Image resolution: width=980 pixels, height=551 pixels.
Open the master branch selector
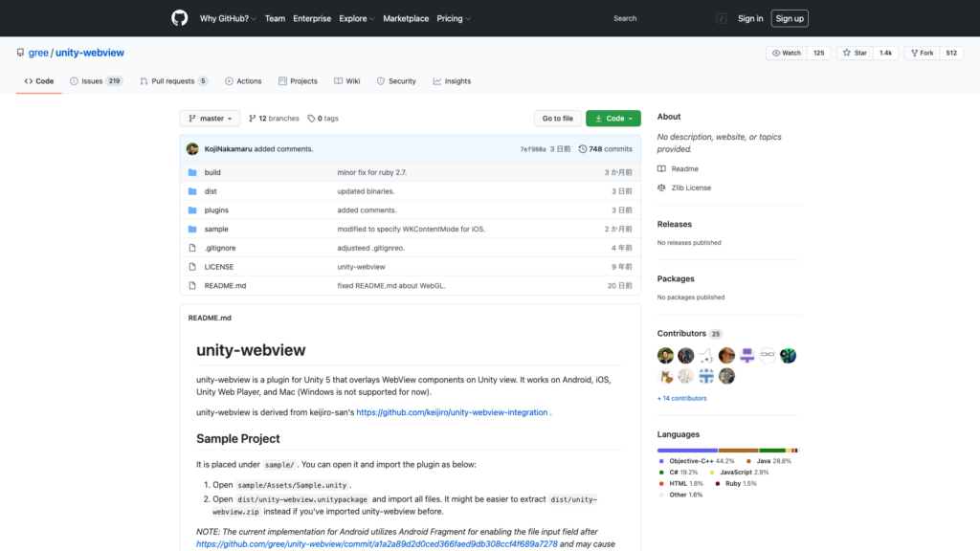coord(209,118)
